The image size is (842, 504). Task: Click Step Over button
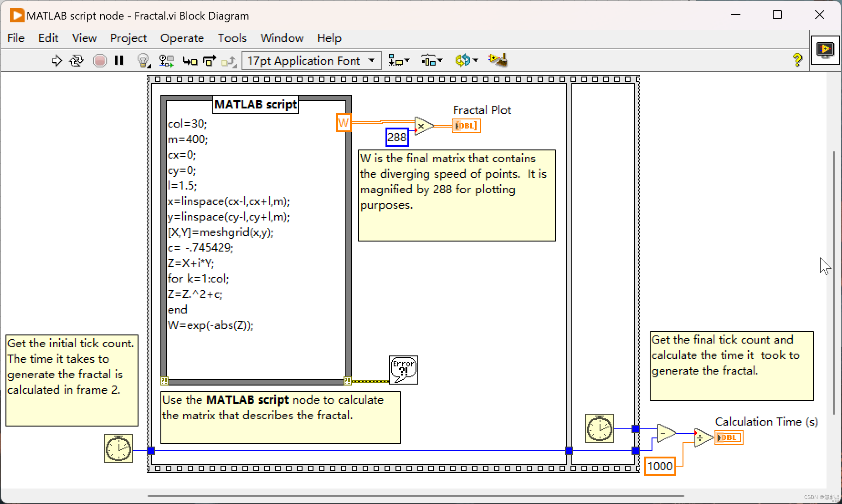pos(210,61)
